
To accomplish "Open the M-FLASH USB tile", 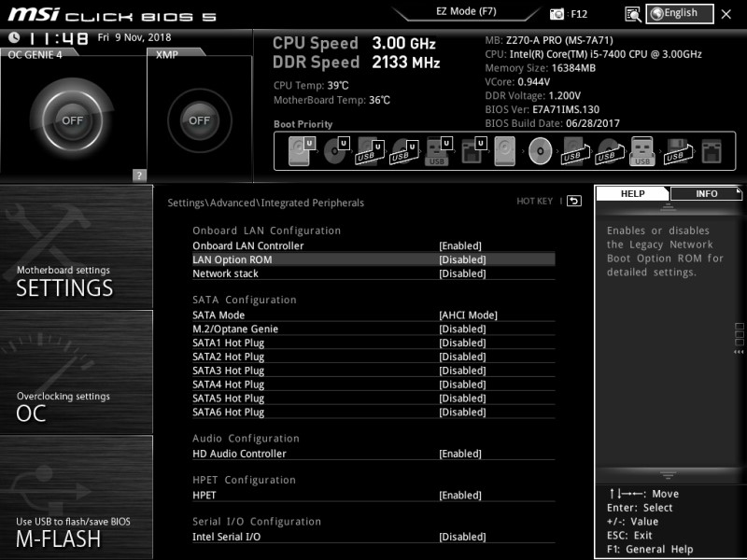I will point(77,497).
